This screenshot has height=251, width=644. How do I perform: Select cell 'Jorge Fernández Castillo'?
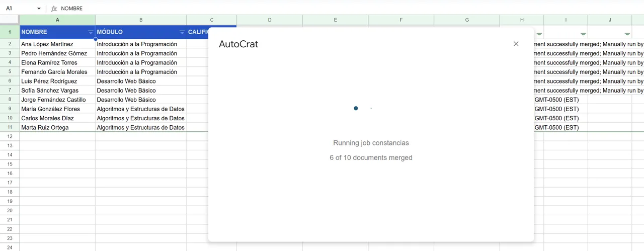57,100
